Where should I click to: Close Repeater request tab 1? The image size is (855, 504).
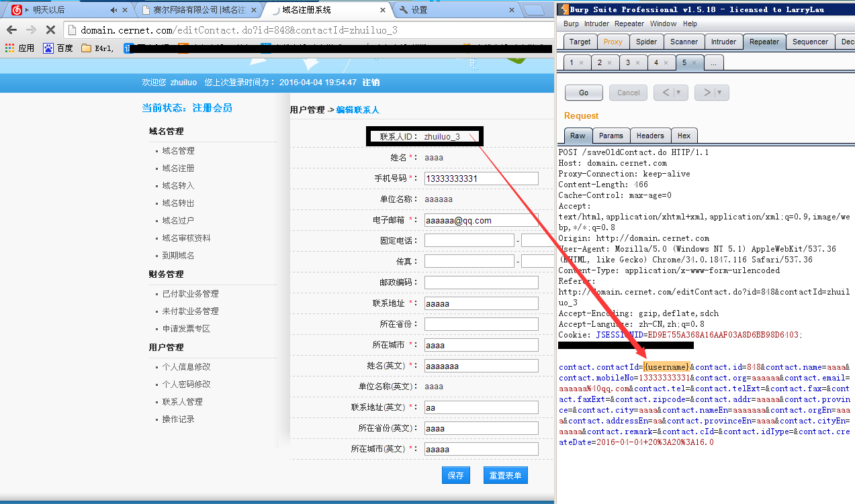(x=581, y=62)
